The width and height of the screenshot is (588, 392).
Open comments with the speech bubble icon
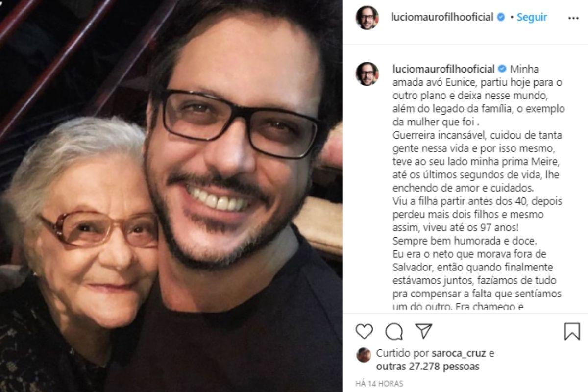(x=393, y=332)
